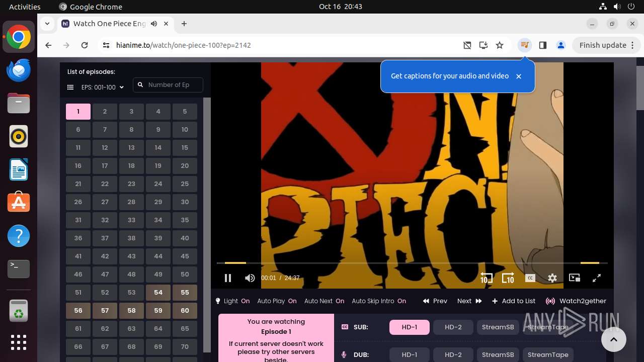The image size is (644, 362).
Task: Click the install app icon in address bar
Action: click(x=484, y=45)
